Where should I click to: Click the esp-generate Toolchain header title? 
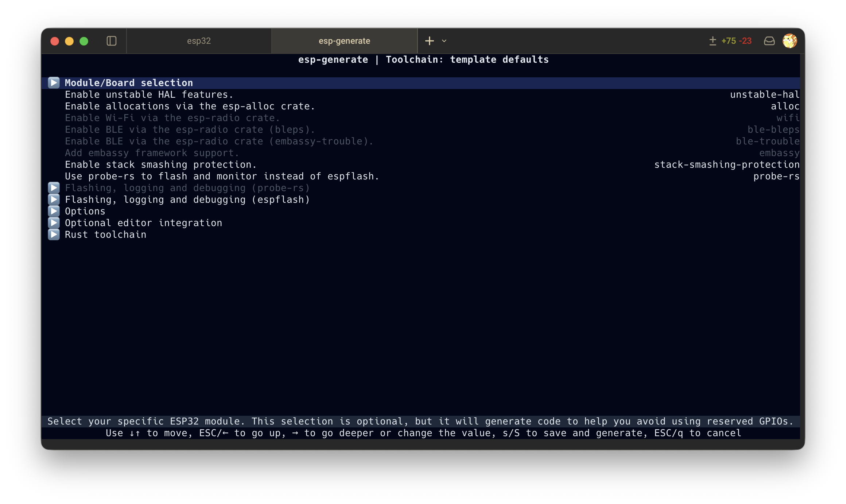(423, 59)
